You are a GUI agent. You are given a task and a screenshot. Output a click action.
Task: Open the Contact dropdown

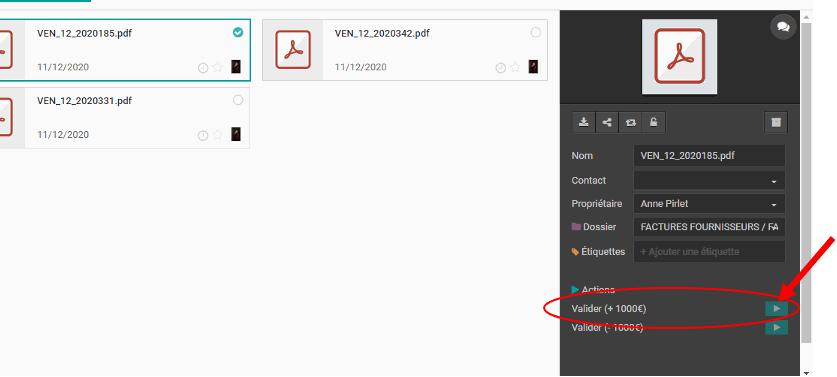(x=709, y=180)
